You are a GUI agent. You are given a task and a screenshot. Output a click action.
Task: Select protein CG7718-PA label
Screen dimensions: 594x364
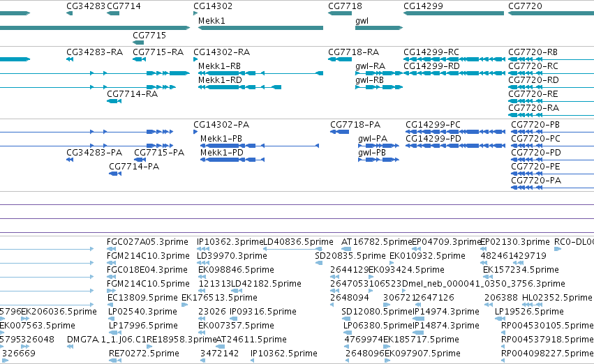point(355,125)
